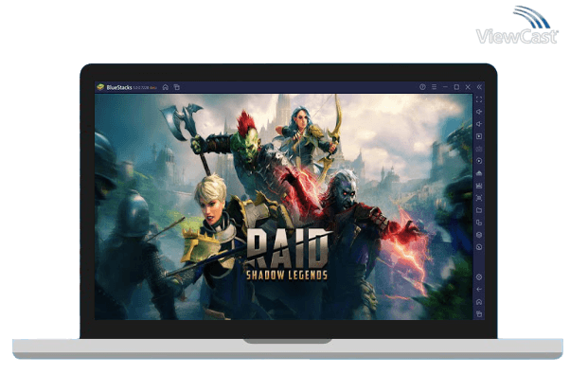Click the floppy-disk-shaped icon in sidebar
Viewport: 570px width, 392px height.
pyautogui.click(x=479, y=186)
